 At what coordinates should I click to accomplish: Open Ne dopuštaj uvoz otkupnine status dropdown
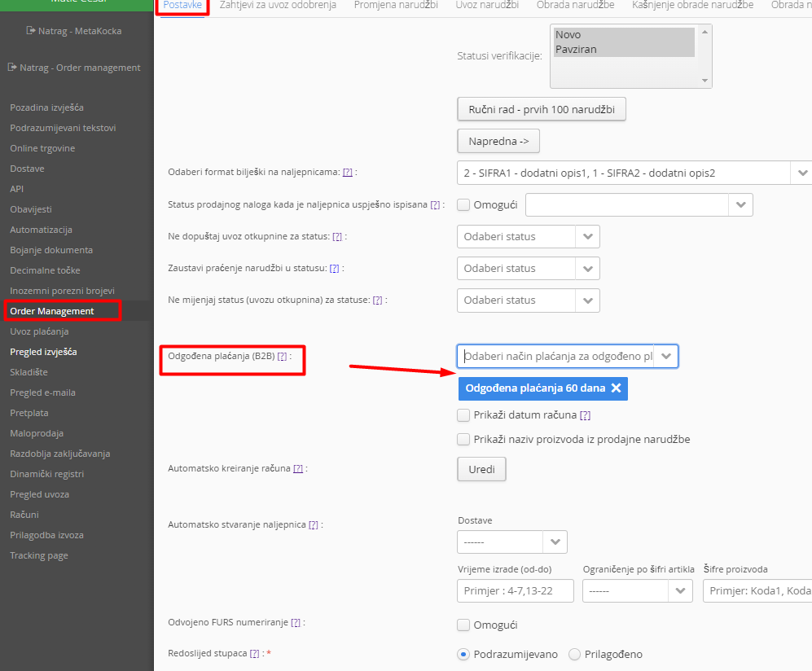click(x=588, y=237)
